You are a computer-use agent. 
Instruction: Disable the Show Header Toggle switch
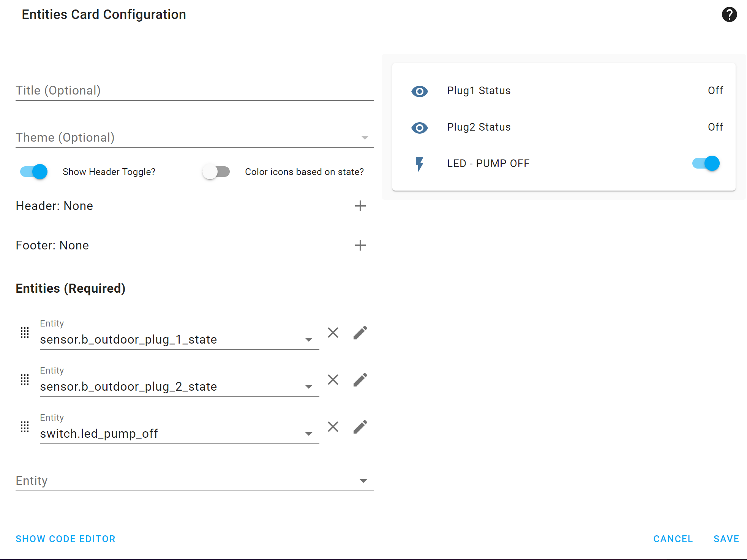34,172
